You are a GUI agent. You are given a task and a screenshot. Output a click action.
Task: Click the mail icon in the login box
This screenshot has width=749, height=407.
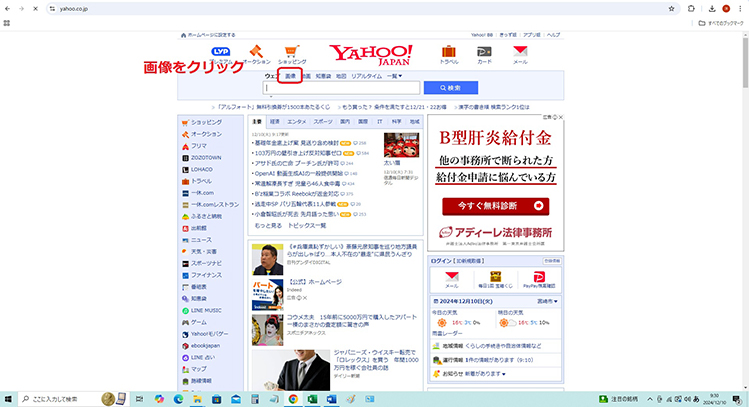pyautogui.click(x=451, y=276)
